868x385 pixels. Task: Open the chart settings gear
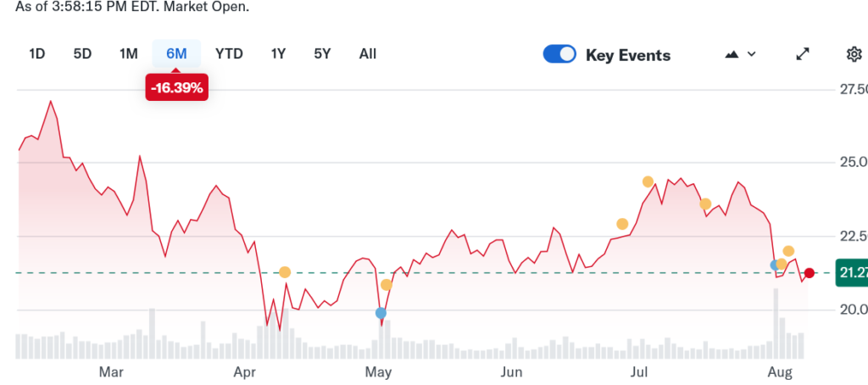(x=854, y=54)
